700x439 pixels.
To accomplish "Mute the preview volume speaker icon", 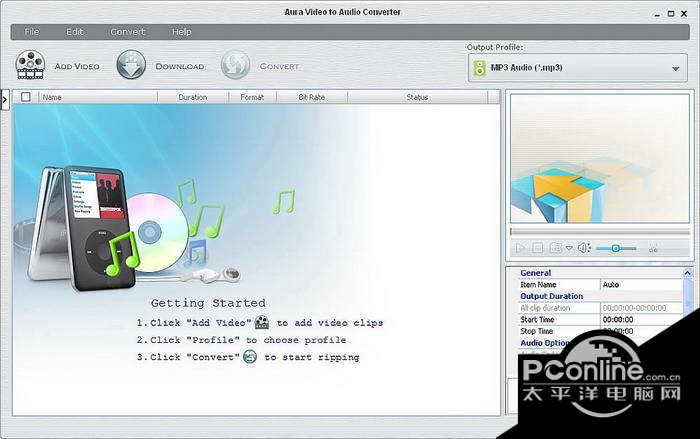I will click(584, 248).
